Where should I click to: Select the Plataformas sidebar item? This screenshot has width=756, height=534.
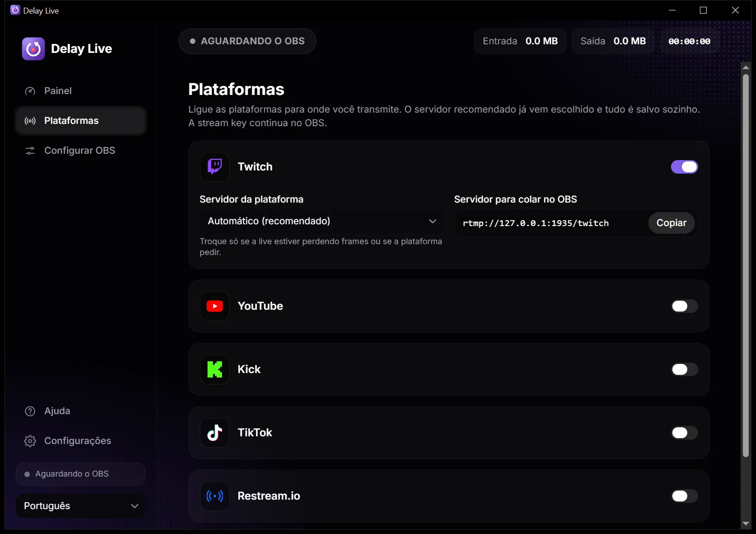coord(80,121)
